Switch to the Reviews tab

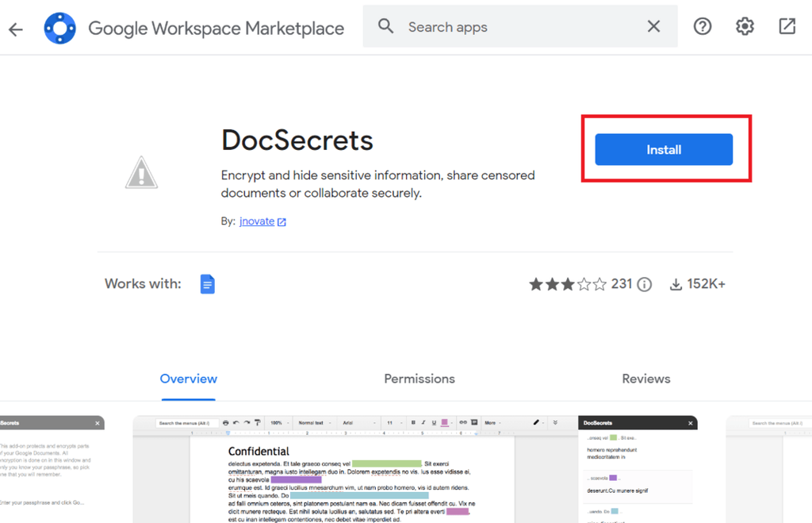point(645,379)
